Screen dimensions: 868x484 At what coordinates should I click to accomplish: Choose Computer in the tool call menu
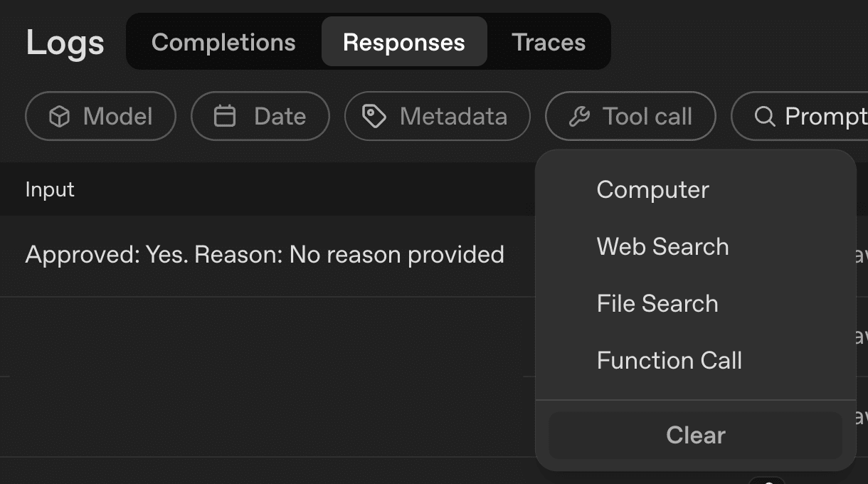pyautogui.click(x=652, y=189)
